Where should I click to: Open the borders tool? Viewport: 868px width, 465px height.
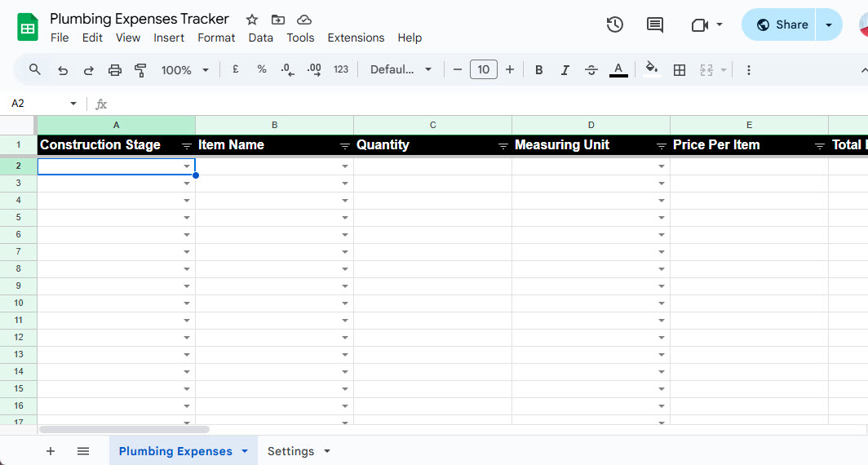[x=680, y=70]
